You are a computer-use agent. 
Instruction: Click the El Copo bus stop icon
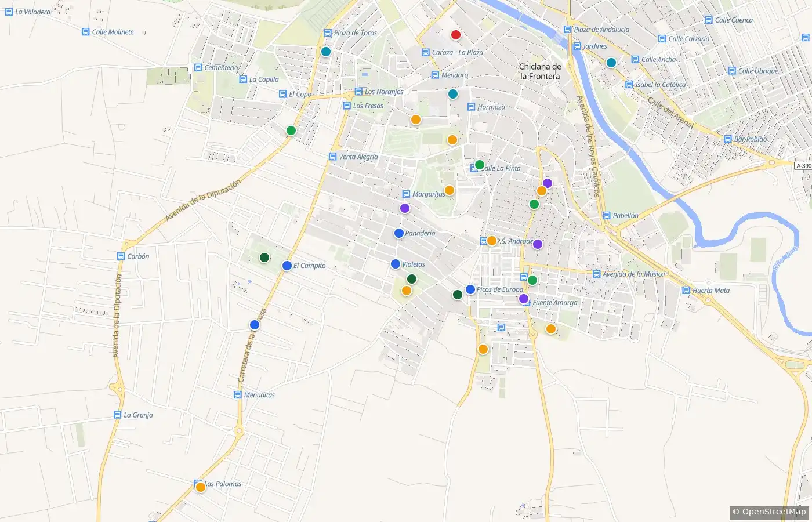(282, 94)
